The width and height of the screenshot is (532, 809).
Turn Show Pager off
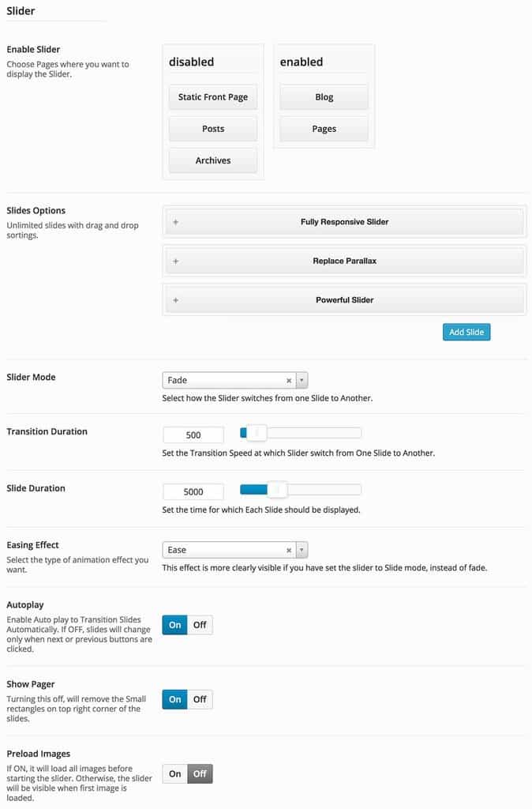(x=200, y=699)
